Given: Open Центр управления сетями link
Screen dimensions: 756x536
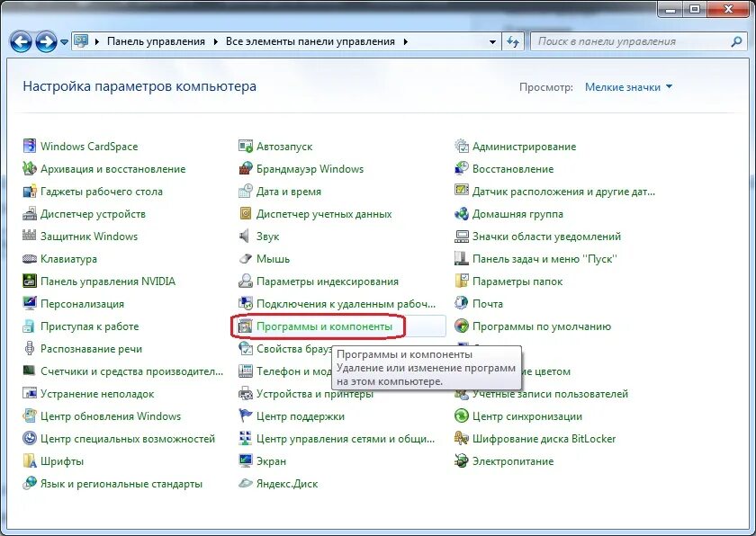Looking at the screenshot, I should point(346,439).
